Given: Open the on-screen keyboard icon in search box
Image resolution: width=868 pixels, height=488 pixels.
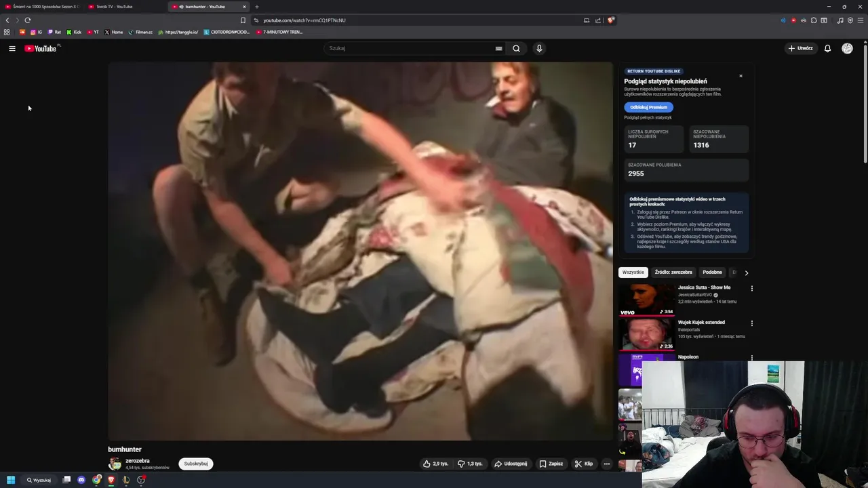Looking at the screenshot, I should coord(498,48).
